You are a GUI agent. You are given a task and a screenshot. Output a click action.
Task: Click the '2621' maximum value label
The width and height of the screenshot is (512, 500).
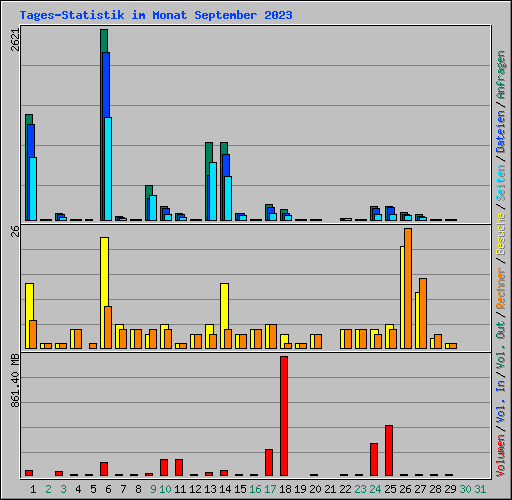(15, 40)
